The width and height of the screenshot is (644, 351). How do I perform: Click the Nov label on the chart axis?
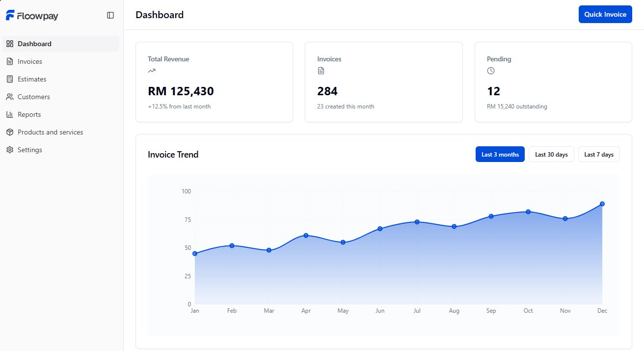(565, 311)
